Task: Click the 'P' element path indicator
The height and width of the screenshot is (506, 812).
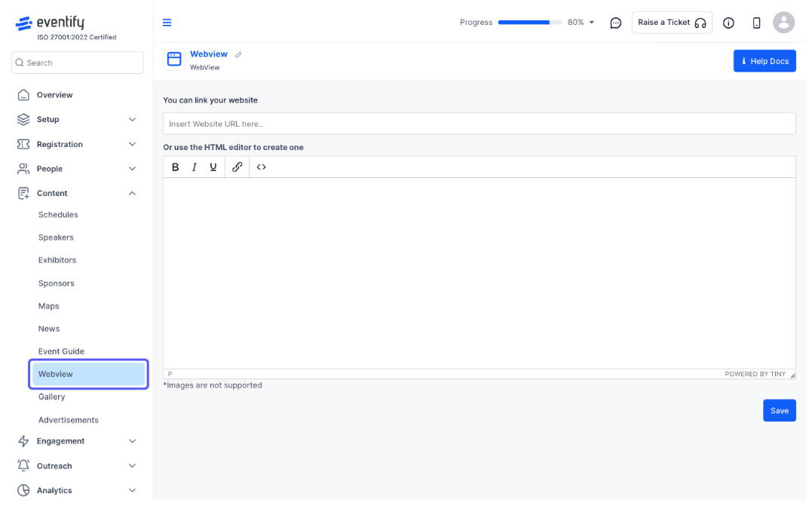Action: pos(170,374)
